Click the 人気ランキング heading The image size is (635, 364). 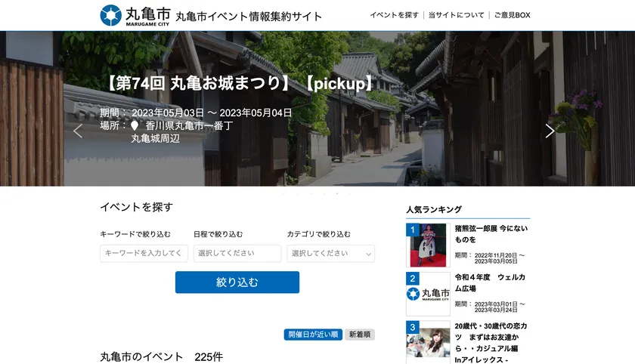(434, 209)
